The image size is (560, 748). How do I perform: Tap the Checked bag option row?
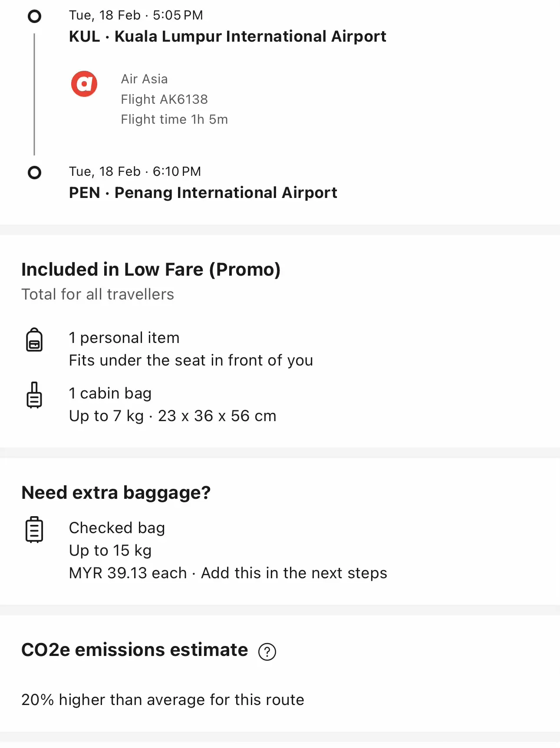[204, 550]
